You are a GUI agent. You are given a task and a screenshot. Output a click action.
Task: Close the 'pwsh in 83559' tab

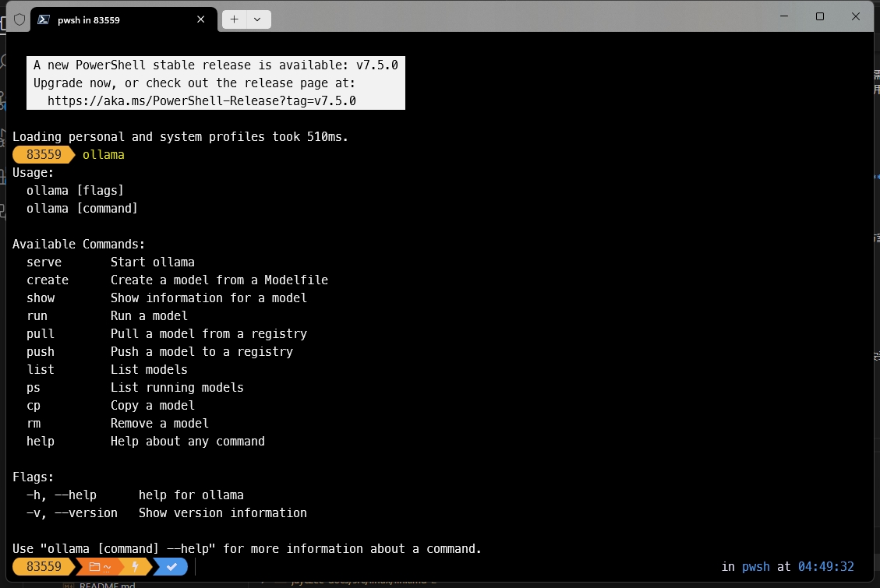pyautogui.click(x=201, y=19)
